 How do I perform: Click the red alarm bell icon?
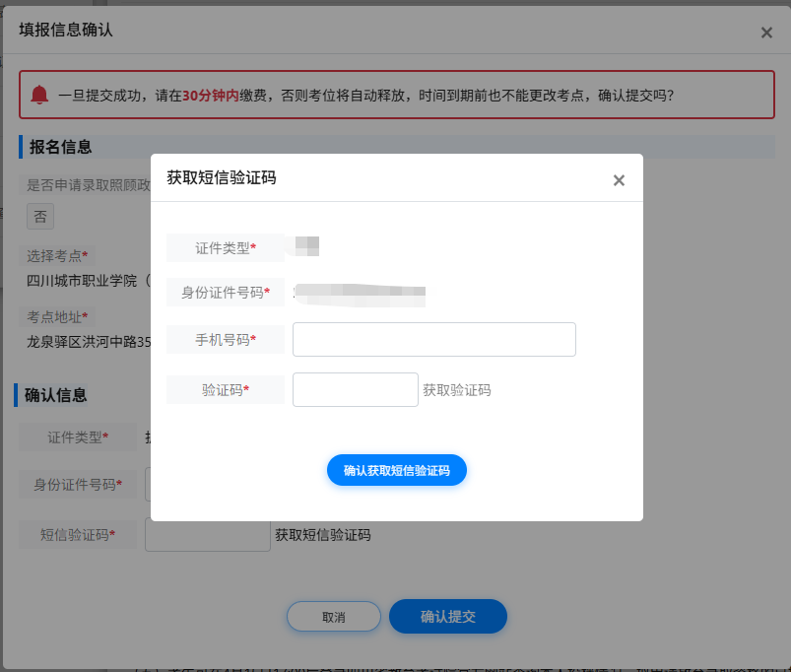[40, 95]
